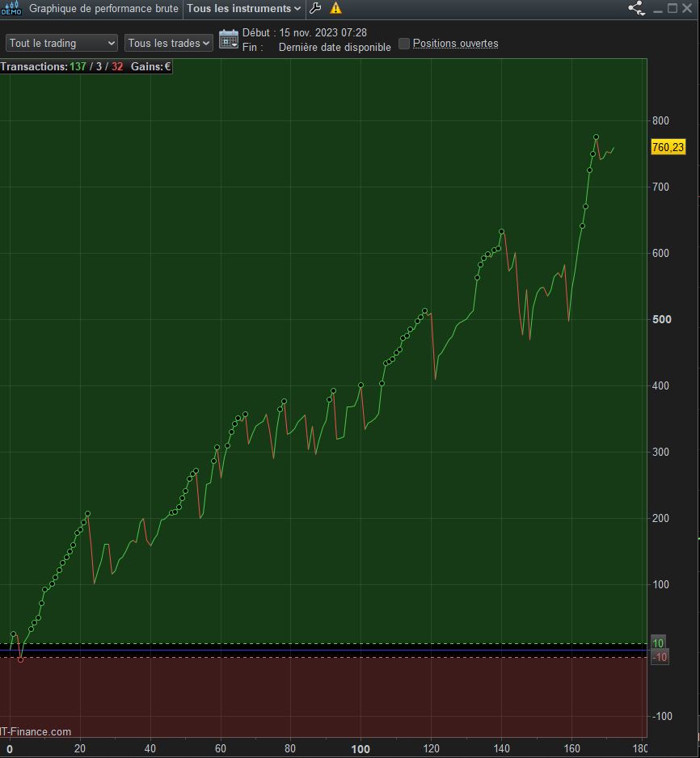The height and width of the screenshot is (758, 700).
Task: Open the calendar date picker icon
Action: tap(229, 39)
